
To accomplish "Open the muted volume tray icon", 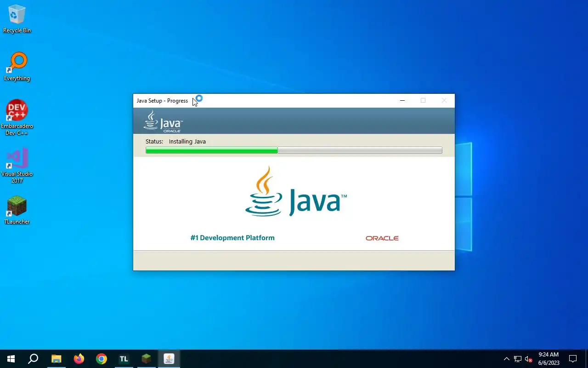I will (x=528, y=359).
